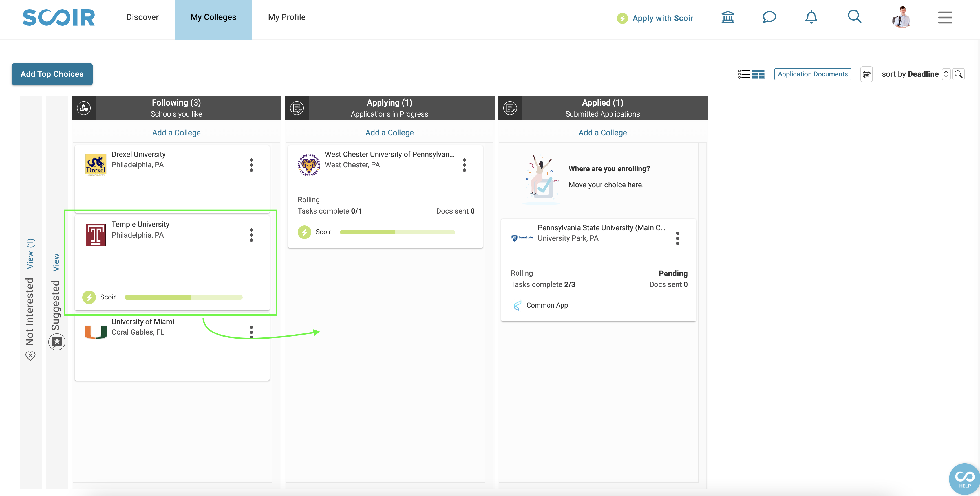Click Add a College under Applied
The image size is (980, 496).
coord(602,133)
